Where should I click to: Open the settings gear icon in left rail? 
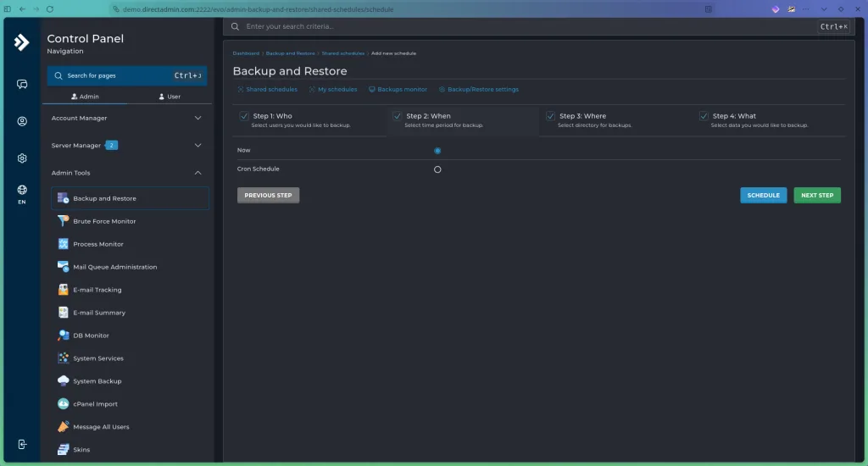tap(22, 158)
